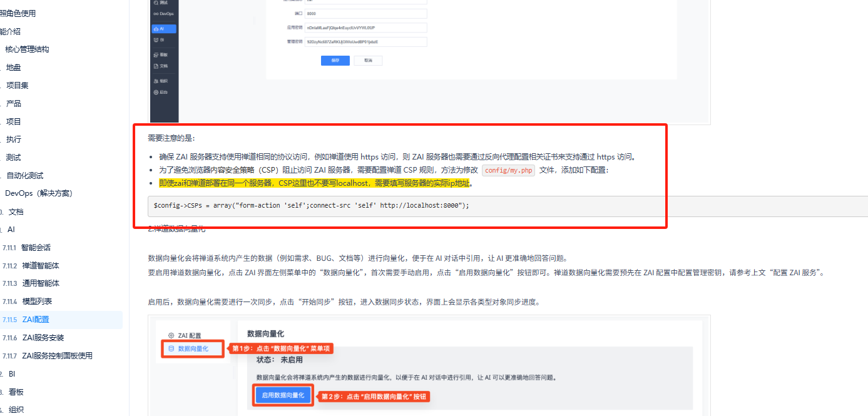Image resolution: width=868 pixels, height=416 pixels.
Task: Click 组织 in the screenshot's dark menu
Action: (161, 81)
